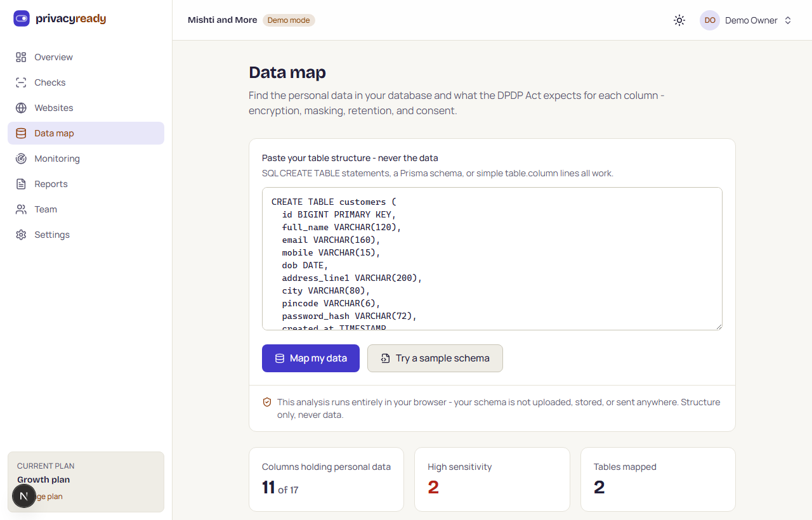
Task: Click the Data map page heading
Action: 287,72
